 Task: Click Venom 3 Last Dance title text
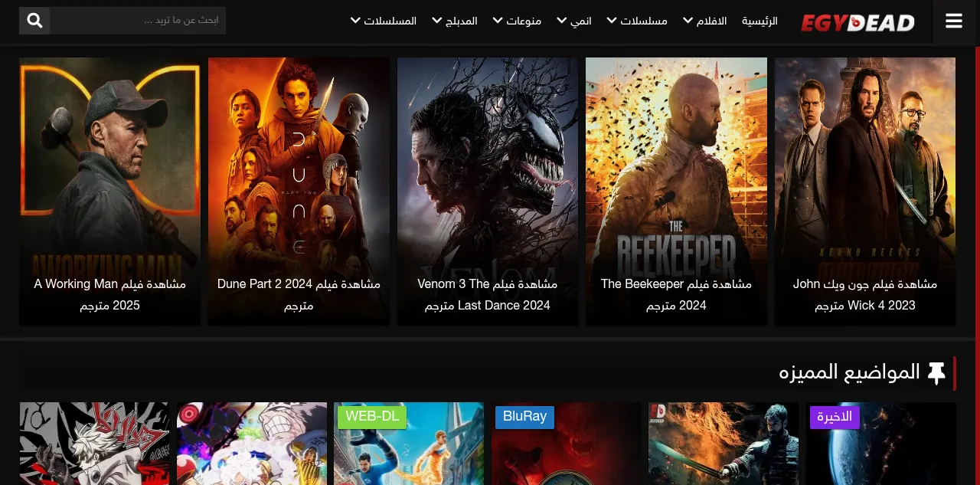488,295
